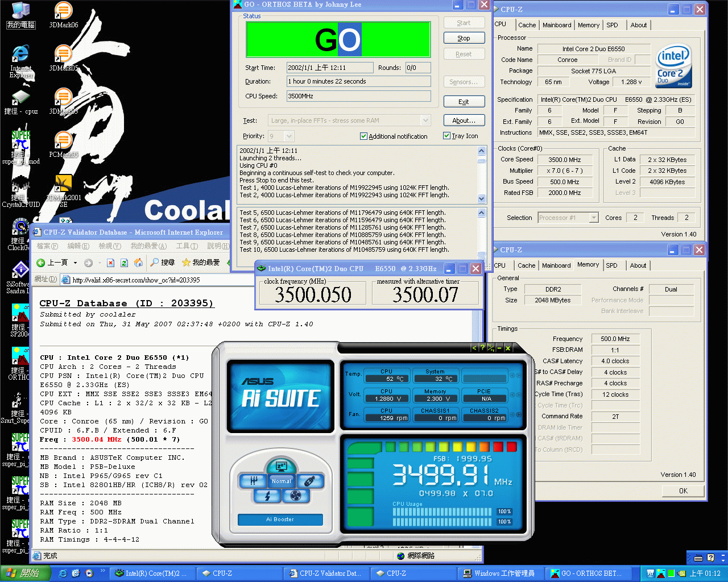Open the IE File menu (檔案)

[x=47, y=246]
